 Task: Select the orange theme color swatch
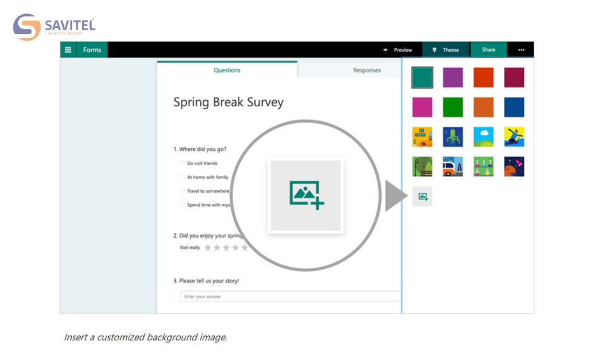(484, 107)
